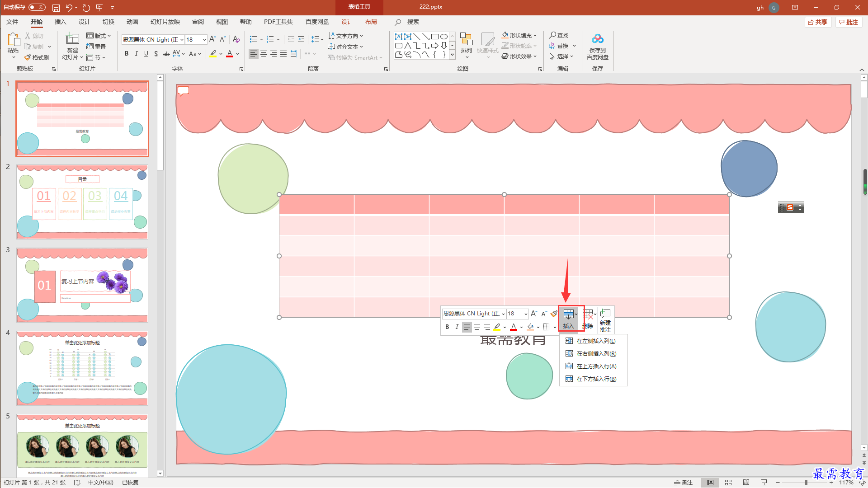The image size is (868, 488).
Task: Click Insert row above (在上方插入行)
Action: point(593,366)
